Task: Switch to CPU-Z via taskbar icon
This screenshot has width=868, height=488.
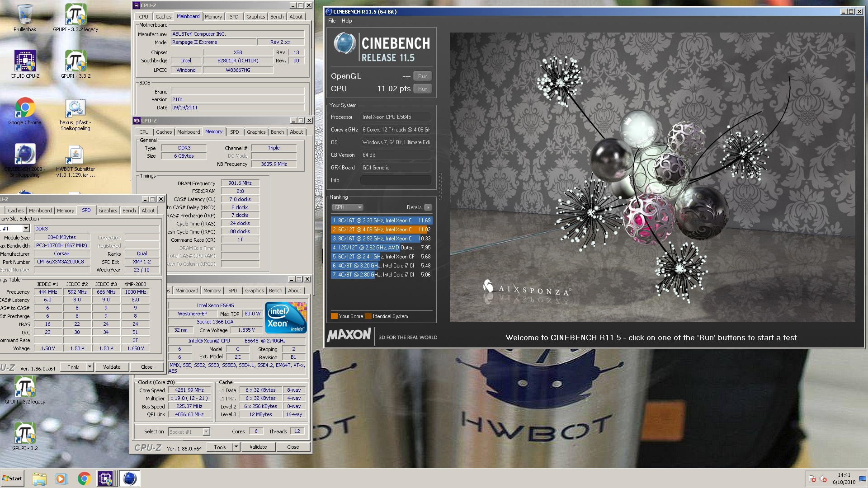Action: click(x=105, y=479)
